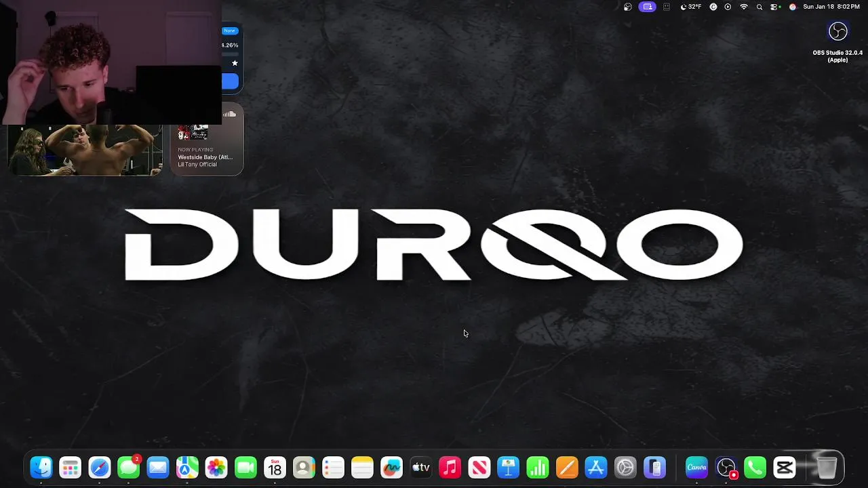Screen dimensions: 868x488
Task: Launch Keynote from the dock
Action: click(508, 468)
